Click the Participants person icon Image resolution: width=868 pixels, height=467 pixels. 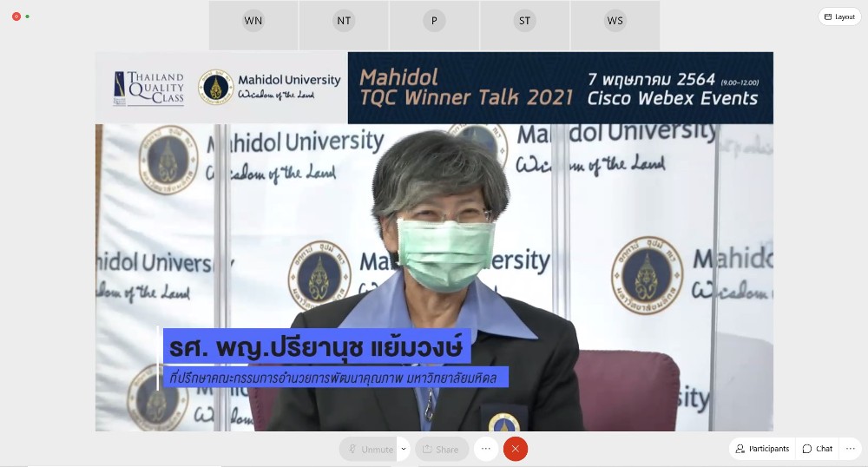point(740,449)
